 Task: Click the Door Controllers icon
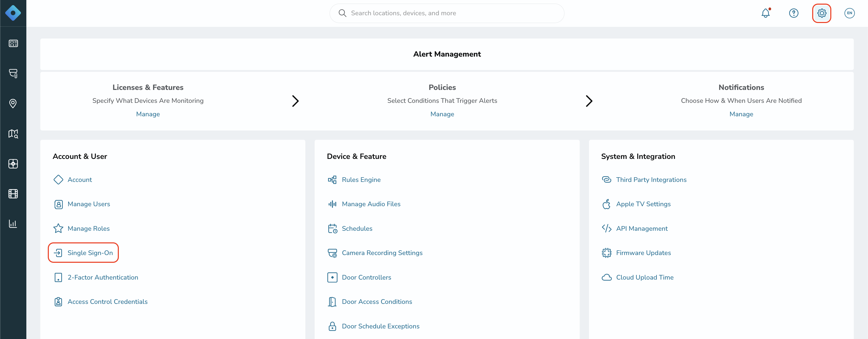pos(332,277)
